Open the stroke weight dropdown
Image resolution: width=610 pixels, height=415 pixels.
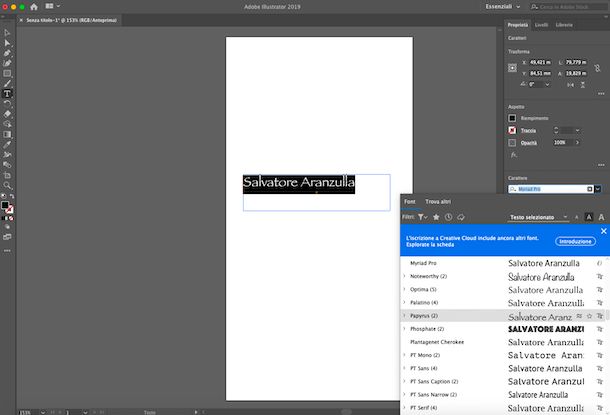[x=577, y=131]
